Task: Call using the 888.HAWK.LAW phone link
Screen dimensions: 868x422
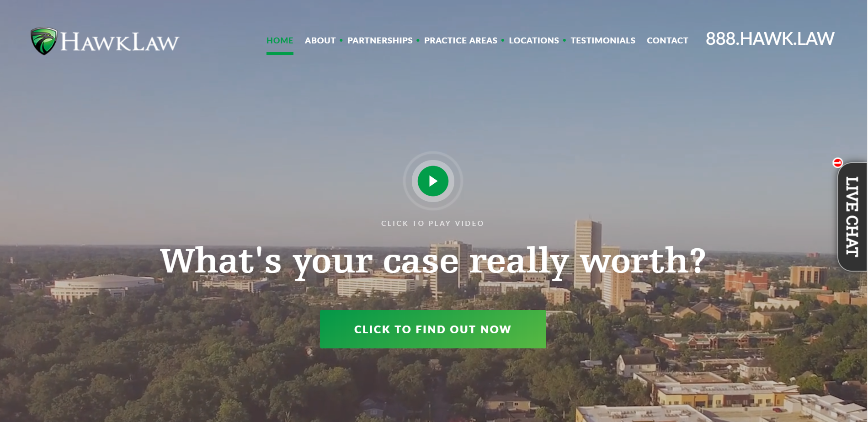Action: [x=770, y=39]
